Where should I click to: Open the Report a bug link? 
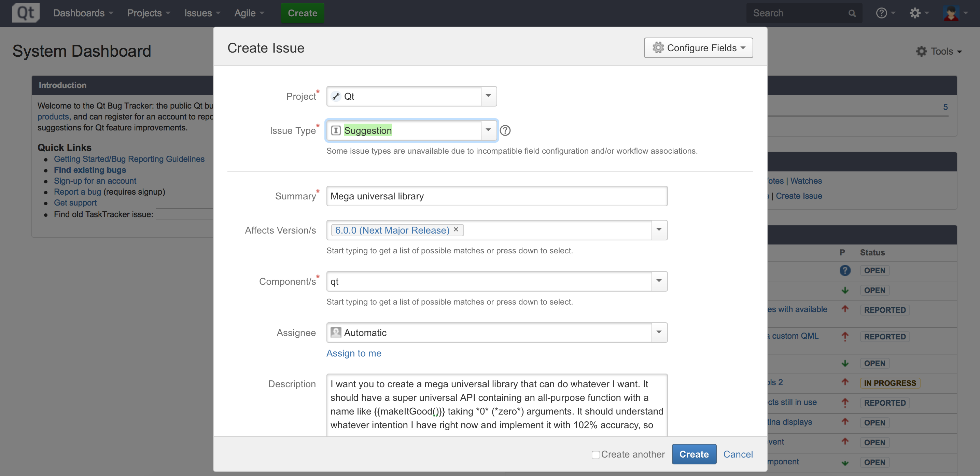(77, 192)
